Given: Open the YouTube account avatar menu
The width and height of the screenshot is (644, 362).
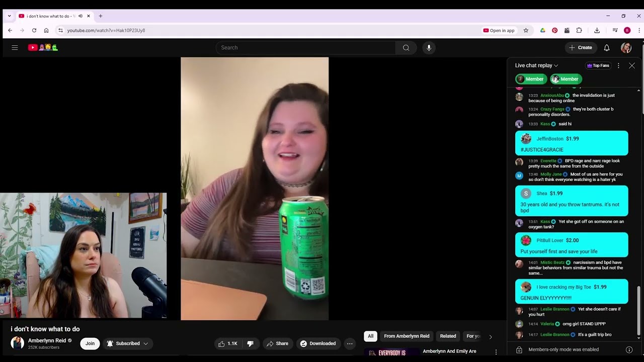Looking at the screenshot, I should tap(626, 48).
